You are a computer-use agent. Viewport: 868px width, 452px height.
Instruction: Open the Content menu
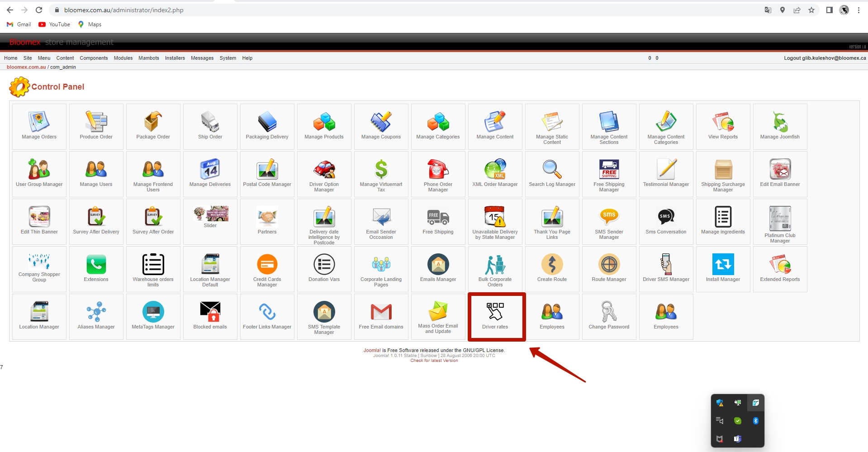(65, 58)
